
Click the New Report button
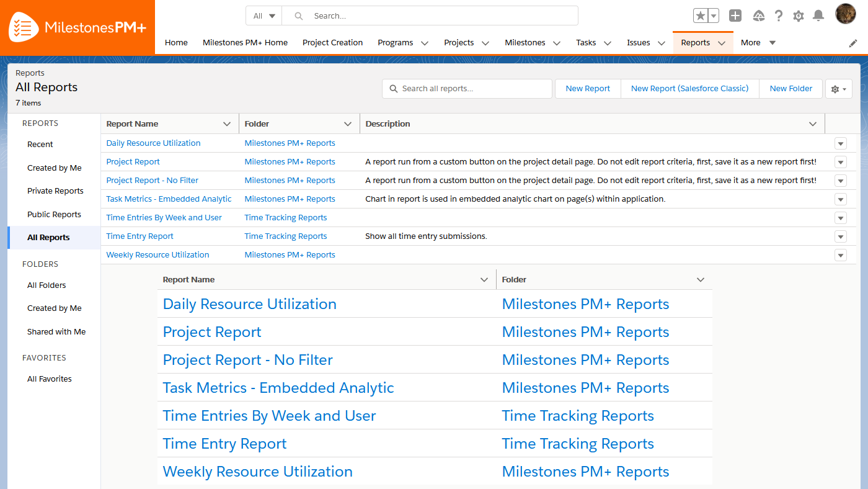588,89
